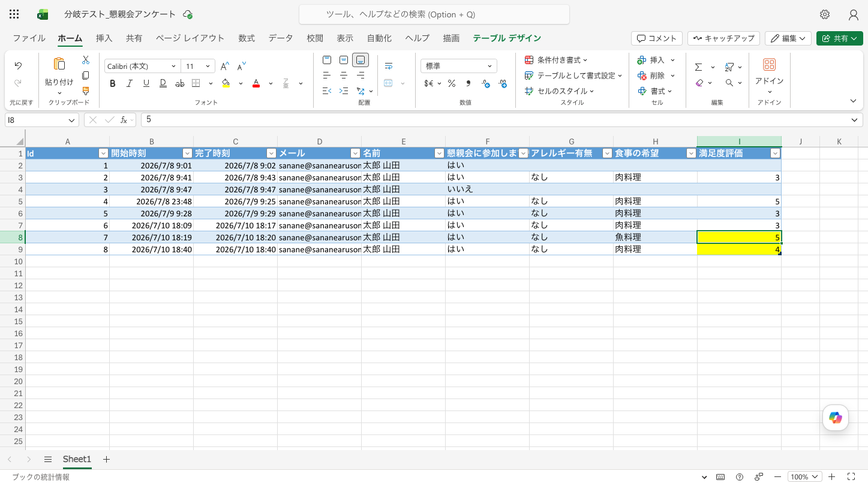Open the アドイン button
The height and width of the screenshot is (483, 868).
click(770, 74)
